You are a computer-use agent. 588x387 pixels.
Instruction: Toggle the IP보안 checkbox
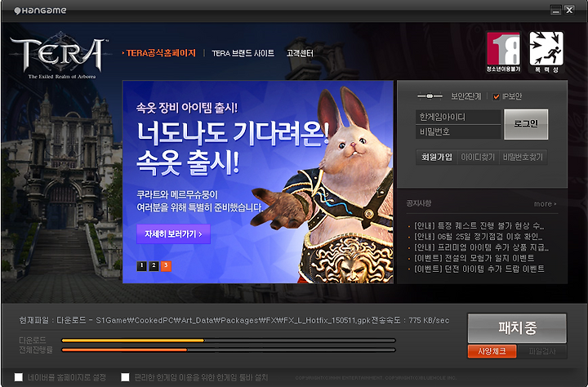(497, 96)
